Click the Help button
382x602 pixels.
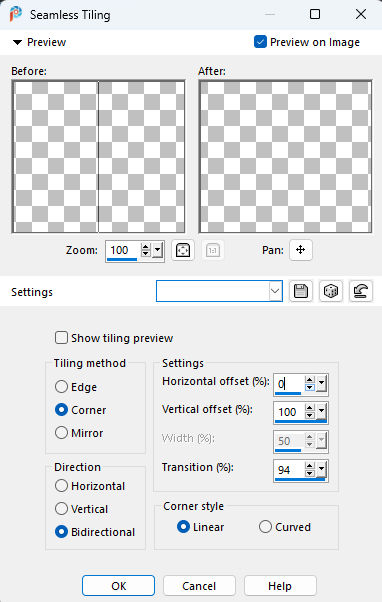point(280,586)
